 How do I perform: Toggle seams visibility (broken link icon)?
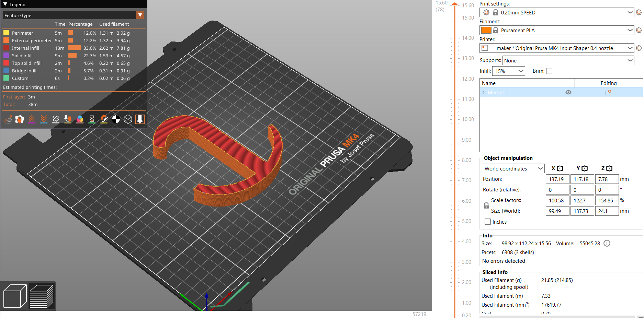click(x=56, y=119)
